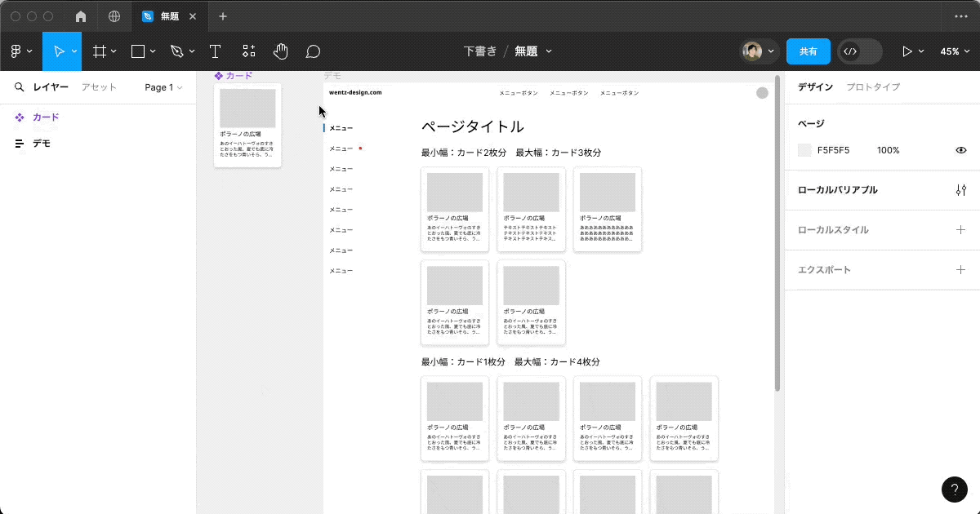The height and width of the screenshot is (514, 980).
Task: Select the Move tool
Action: click(x=61, y=51)
